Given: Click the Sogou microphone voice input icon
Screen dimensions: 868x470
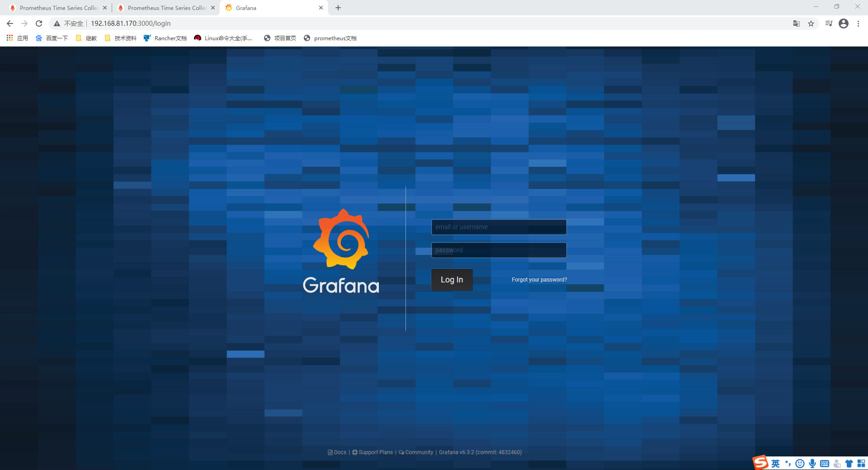Looking at the screenshot, I should (812, 464).
